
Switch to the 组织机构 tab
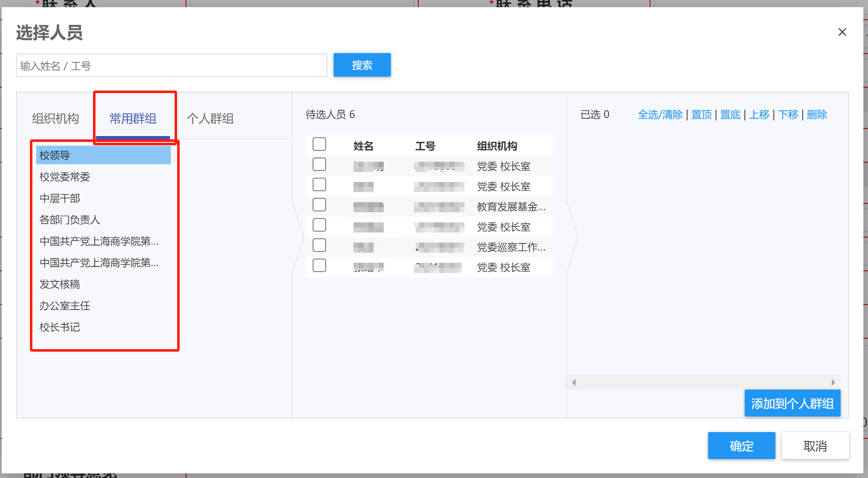pyautogui.click(x=56, y=118)
